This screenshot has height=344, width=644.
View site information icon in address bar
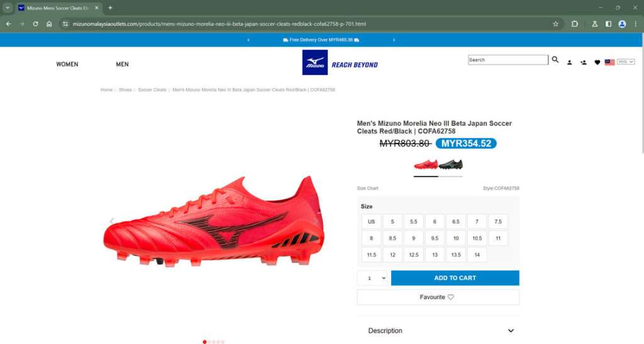pos(65,24)
